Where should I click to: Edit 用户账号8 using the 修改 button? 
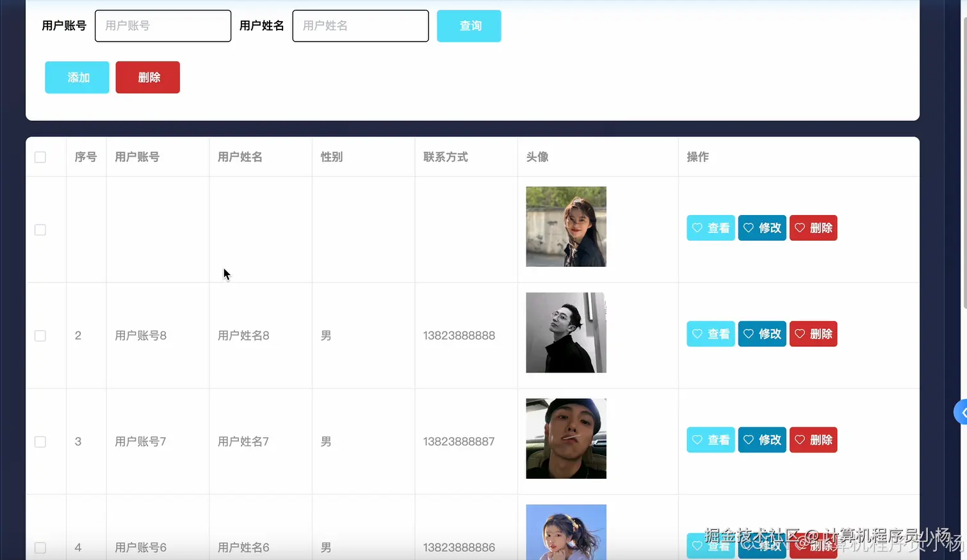pos(762,334)
